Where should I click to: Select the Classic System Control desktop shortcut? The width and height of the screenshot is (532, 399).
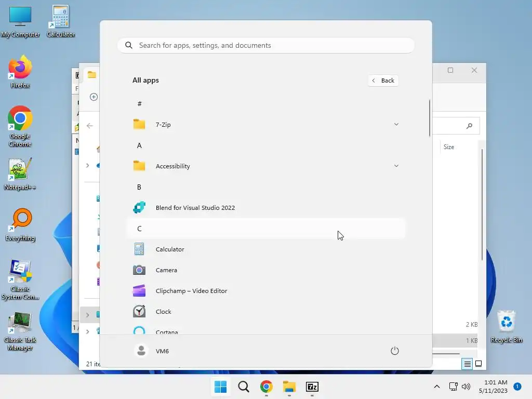coord(20,280)
